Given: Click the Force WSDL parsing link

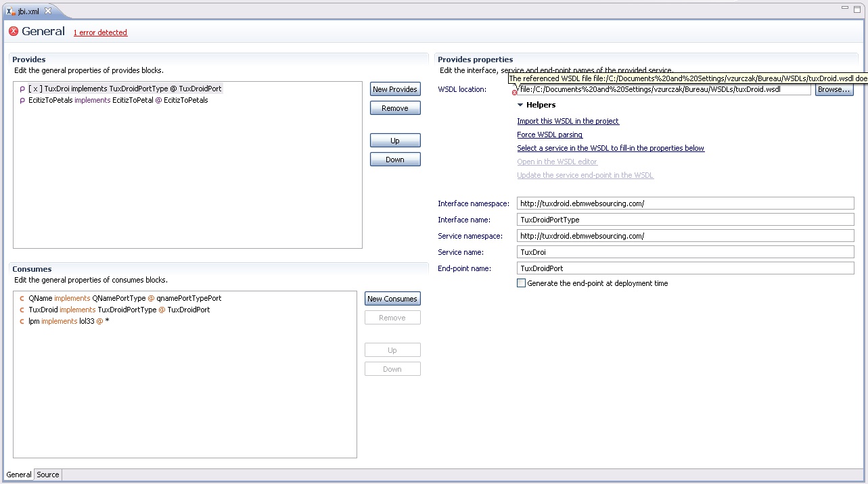Looking at the screenshot, I should pos(549,135).
